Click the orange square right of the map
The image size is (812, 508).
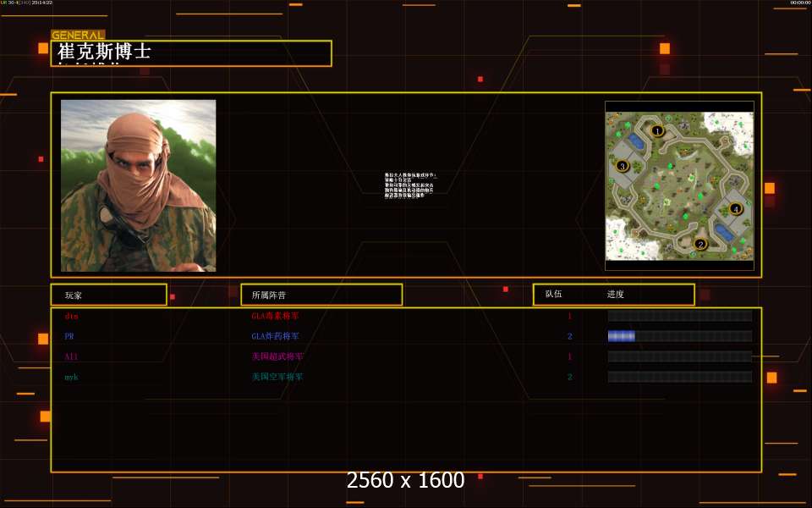(770, 188)
